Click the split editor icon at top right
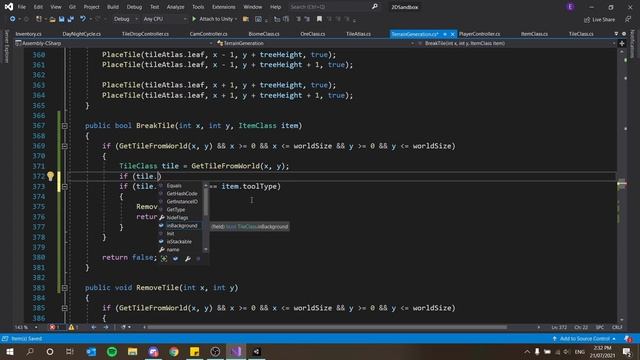640x360 pixels. click(622, 43)
